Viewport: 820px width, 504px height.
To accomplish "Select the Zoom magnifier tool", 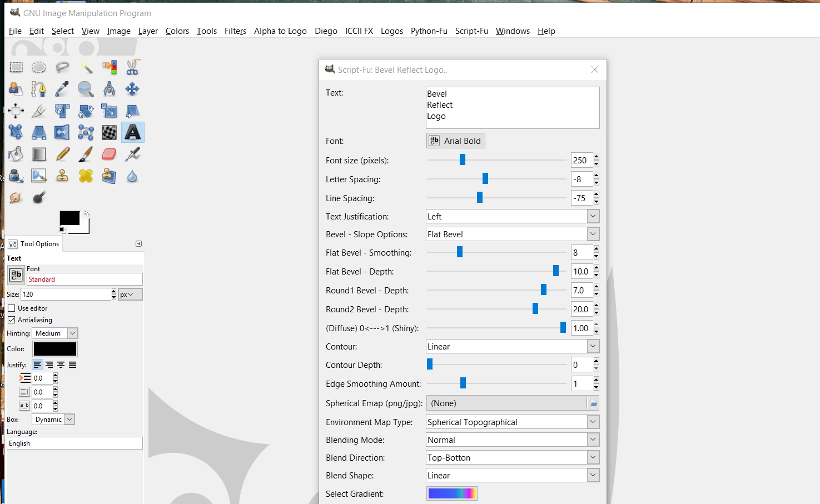I will [86, 89].
